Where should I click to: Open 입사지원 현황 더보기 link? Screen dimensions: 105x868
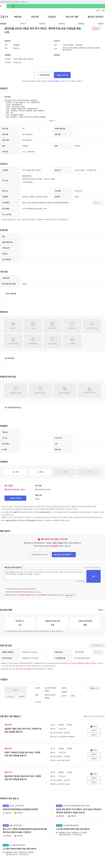[101, 610]
